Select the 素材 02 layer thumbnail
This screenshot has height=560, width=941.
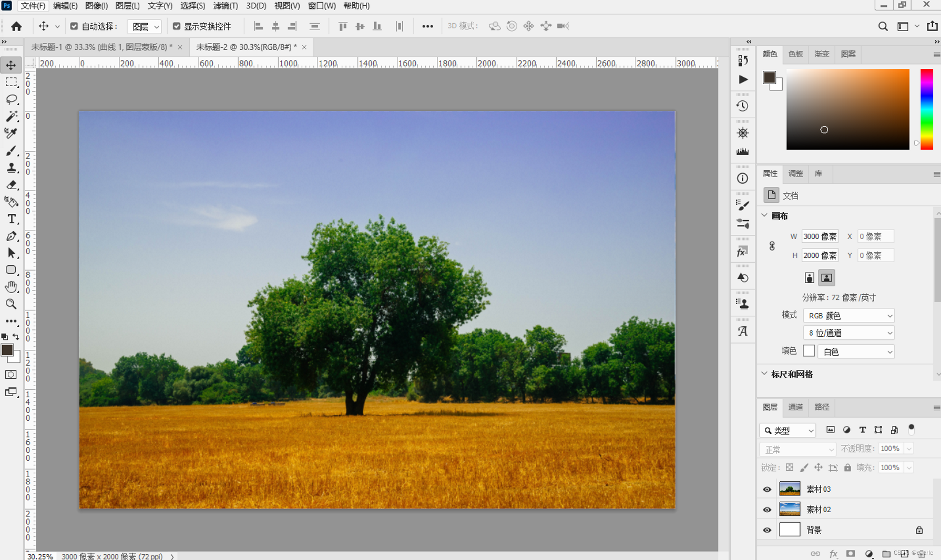pyautogui.click(x=790, y=509)
